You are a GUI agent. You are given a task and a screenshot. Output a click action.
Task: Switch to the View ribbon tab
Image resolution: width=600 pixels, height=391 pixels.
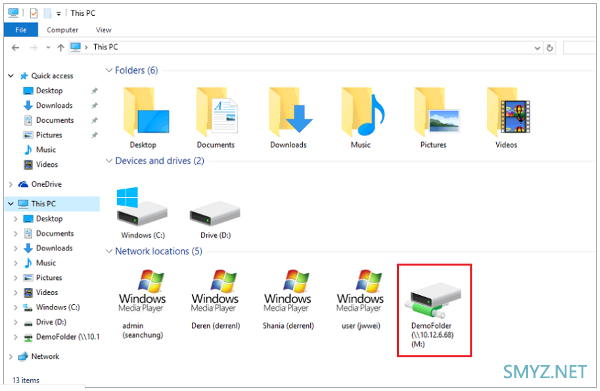click(103, 30)
